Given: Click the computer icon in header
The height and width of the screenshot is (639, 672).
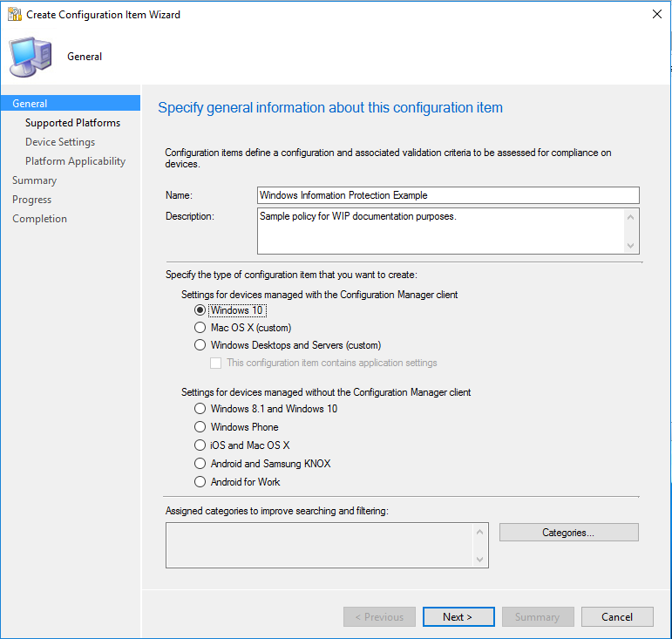Looking at the screenshot, I should tap(31, 57).
